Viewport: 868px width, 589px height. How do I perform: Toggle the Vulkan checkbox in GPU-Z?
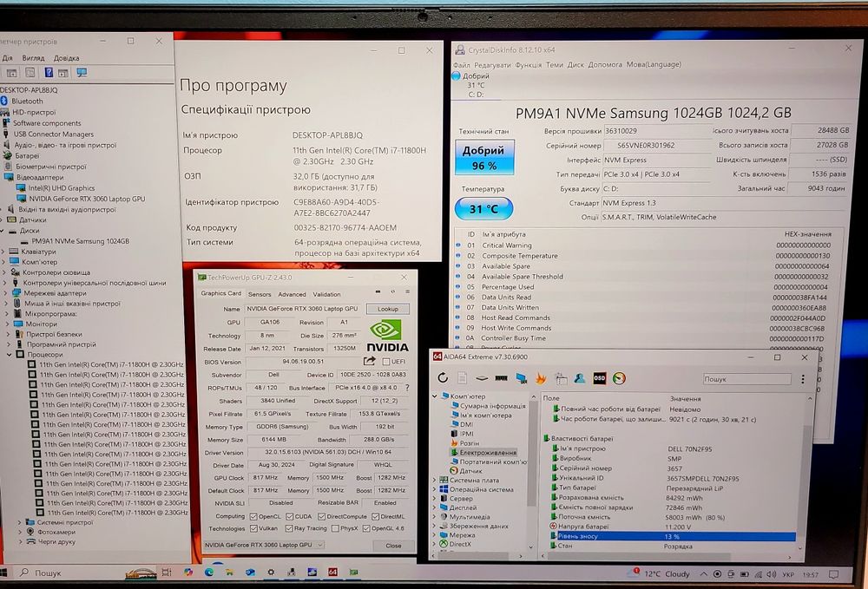click(x=253, y=529)
